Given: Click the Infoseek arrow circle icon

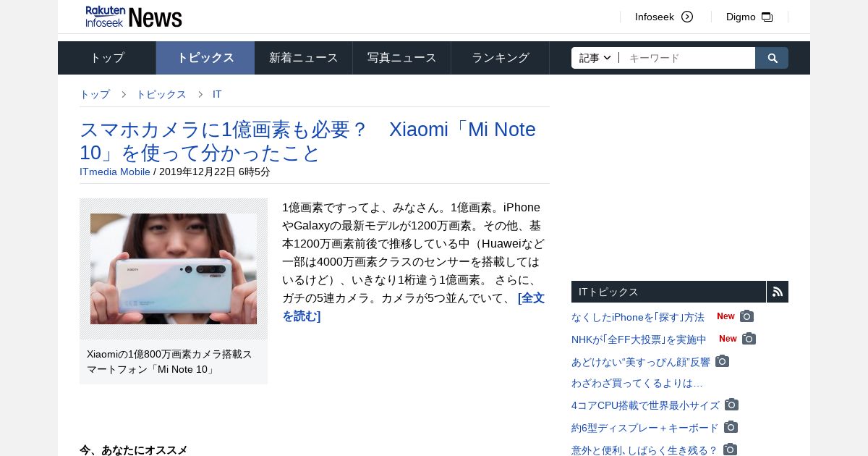Looking at the screenshot, I should tap(687, 17).
